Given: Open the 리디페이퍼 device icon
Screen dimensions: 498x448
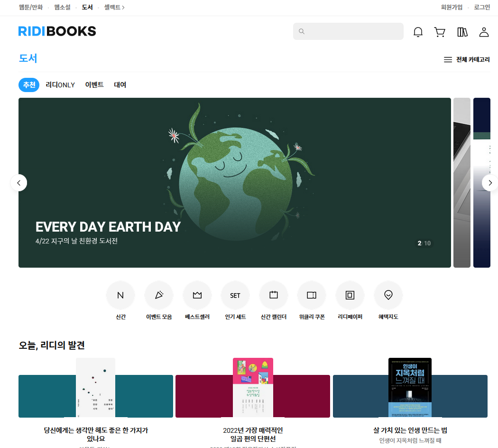Looking at the screenshot, I should click(350, 295).
